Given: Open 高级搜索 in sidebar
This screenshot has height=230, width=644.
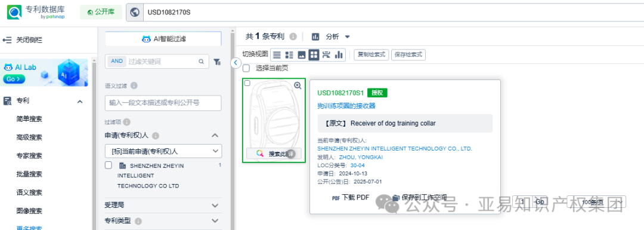Looking at the screenshot, I should click(29, 137).
